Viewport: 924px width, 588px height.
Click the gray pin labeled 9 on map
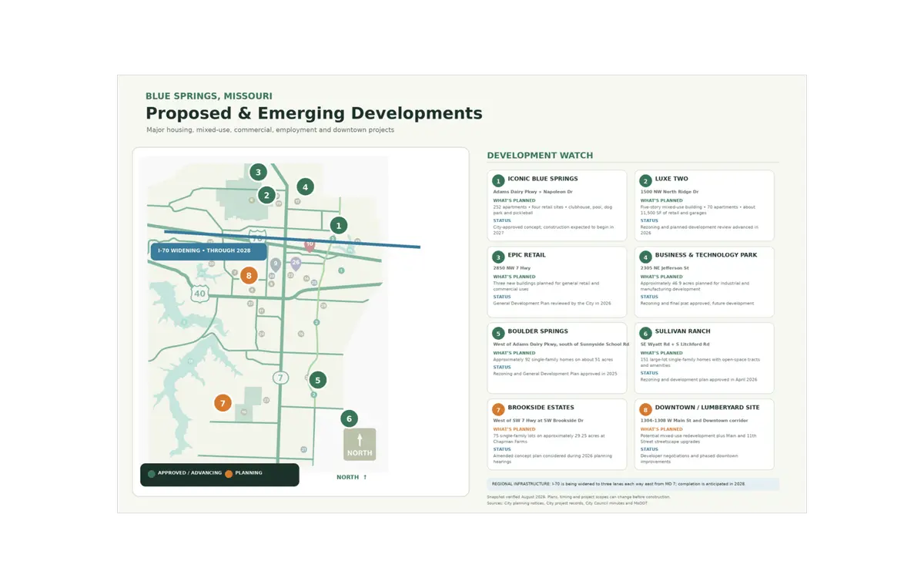point(275,264)
